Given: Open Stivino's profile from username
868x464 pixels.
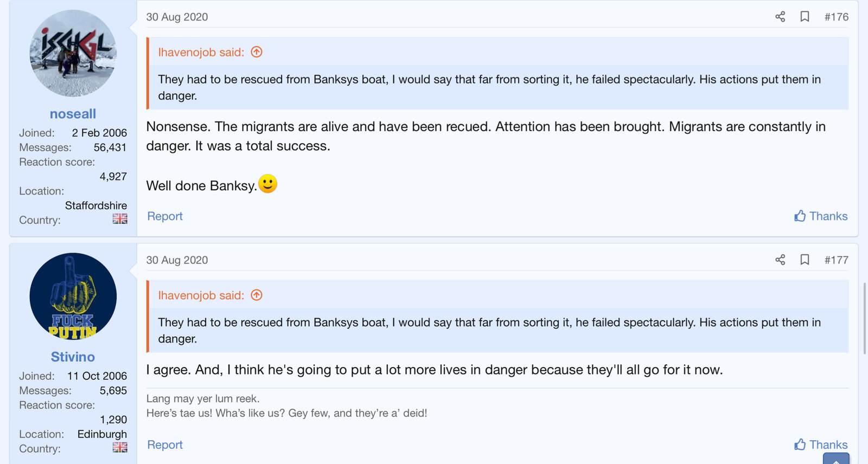Looking at the screenshot, I should tap(73, 357).
